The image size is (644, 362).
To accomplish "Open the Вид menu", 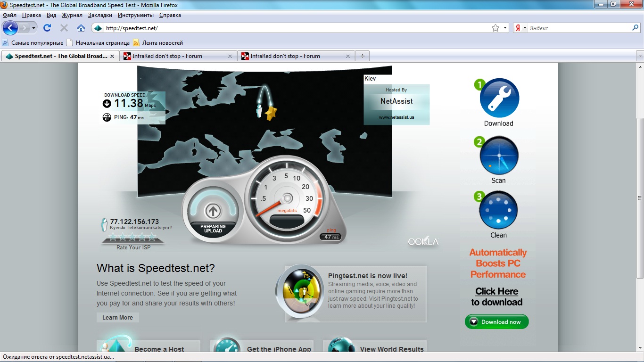I will point(51,15).
